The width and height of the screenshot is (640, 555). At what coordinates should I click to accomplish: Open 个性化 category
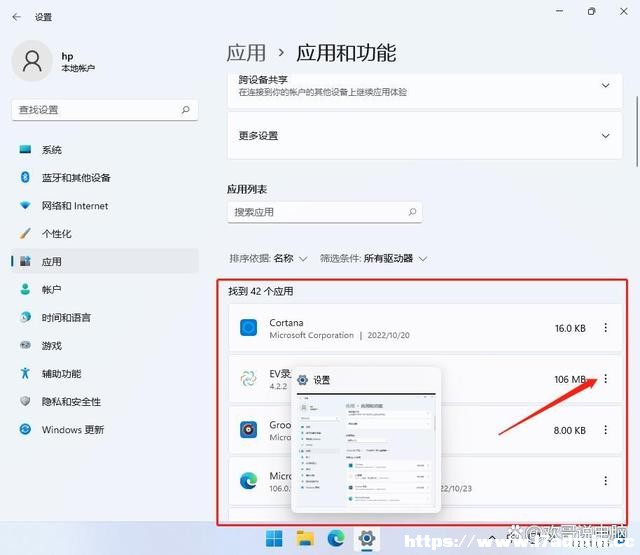coord(105,234)
